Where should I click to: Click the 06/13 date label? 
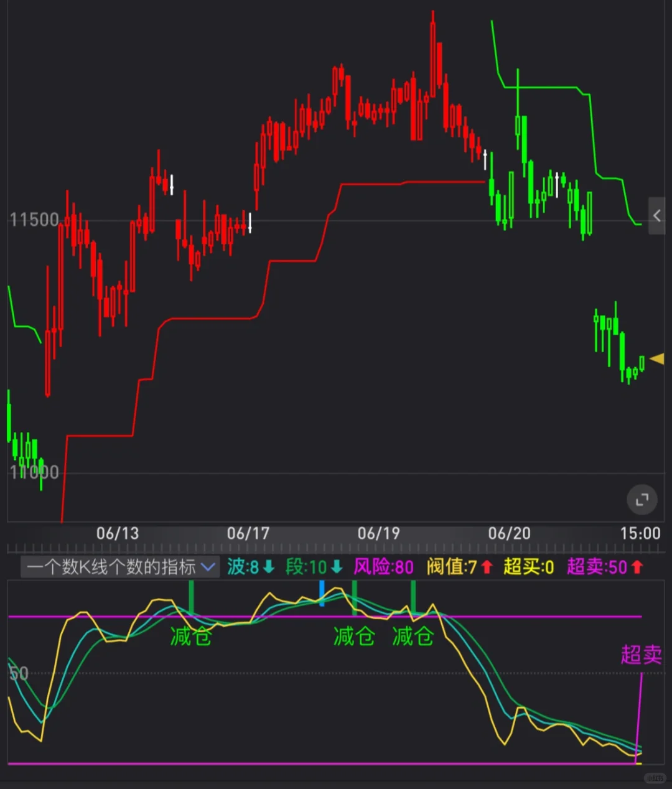(118, 533)
